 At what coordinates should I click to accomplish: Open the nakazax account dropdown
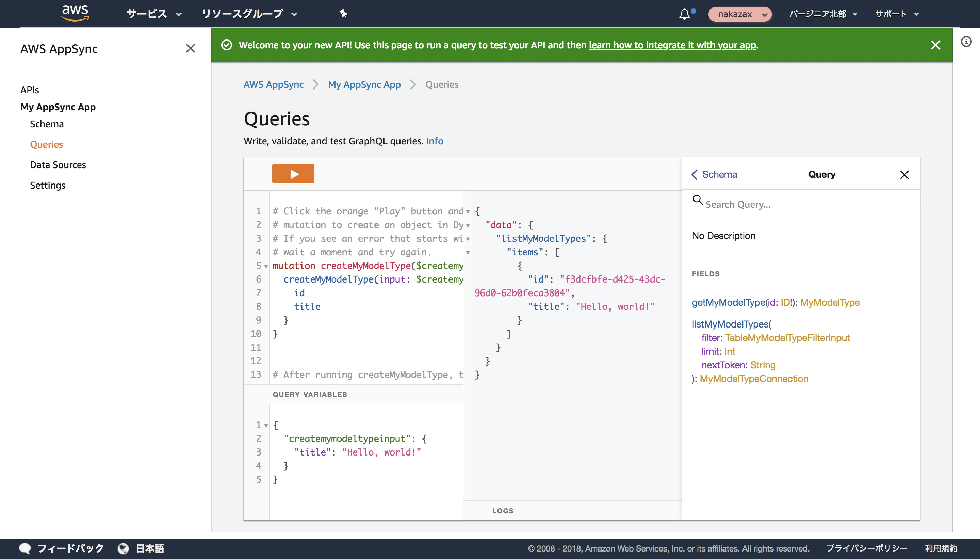click(x=739, y=14)
